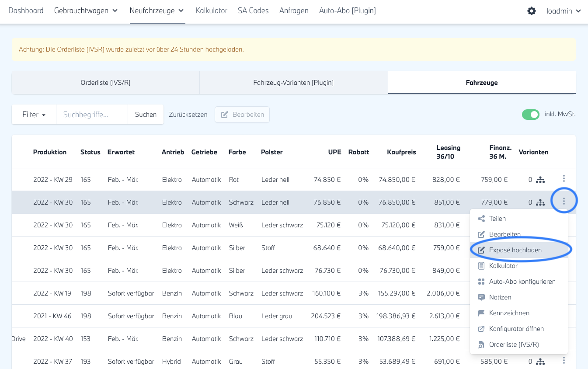Click the Zurücksetzen link
The height and width of the screenshot is (369, 588).
pos(188,115)
